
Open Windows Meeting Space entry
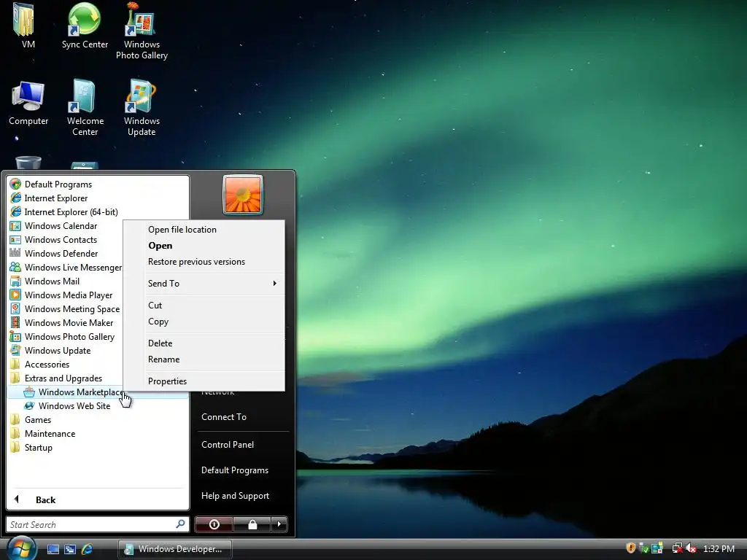(66, 308)
